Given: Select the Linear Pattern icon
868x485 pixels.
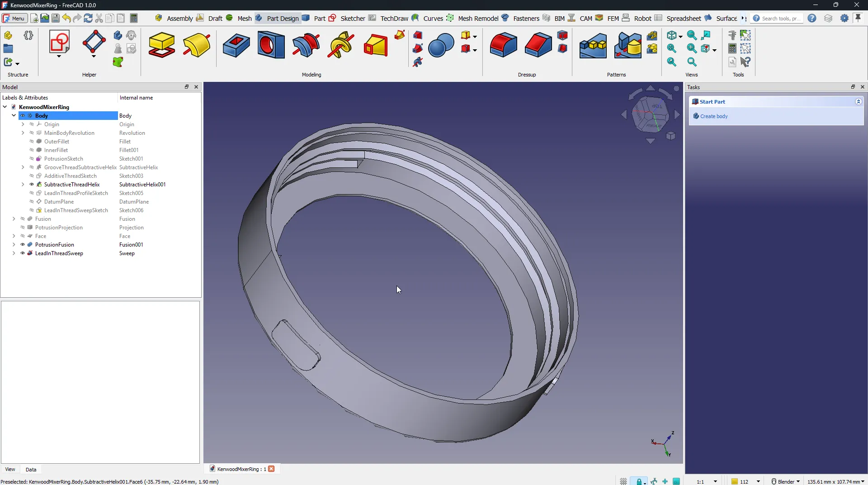Looking at the screenshot, I should (x=593, y=45).
